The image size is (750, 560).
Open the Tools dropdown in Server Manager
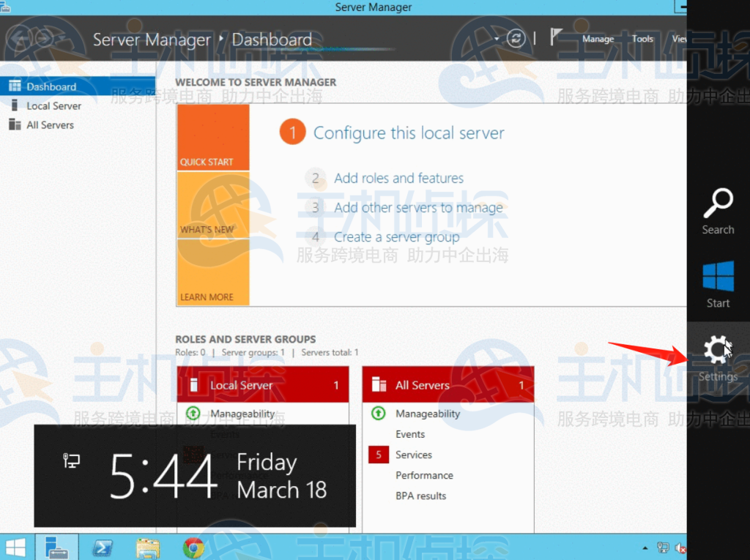coord(642,40)
